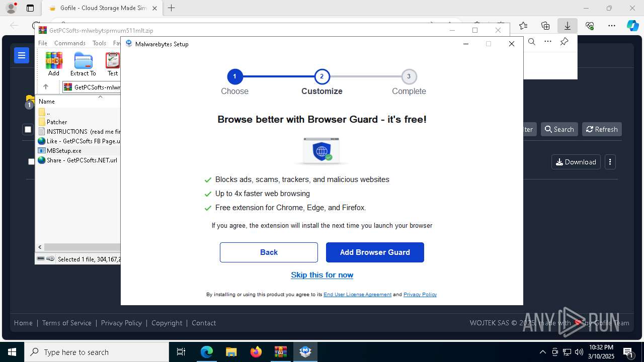
Task: Click Gofile Home footer link
Action: click(x=23, y=323)
